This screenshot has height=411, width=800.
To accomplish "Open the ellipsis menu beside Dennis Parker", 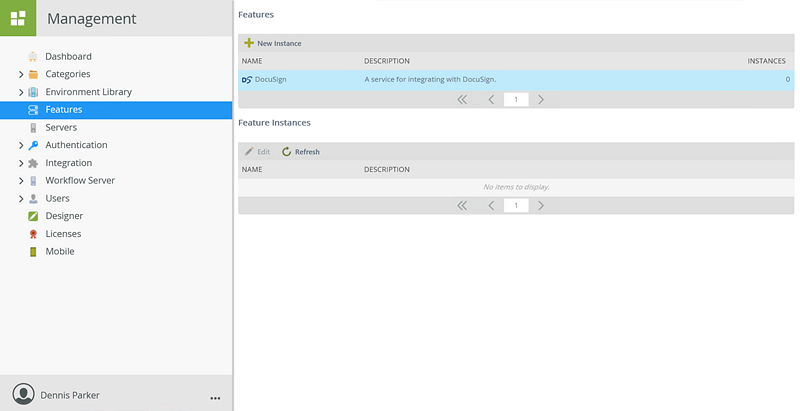I will coord(215,398).
